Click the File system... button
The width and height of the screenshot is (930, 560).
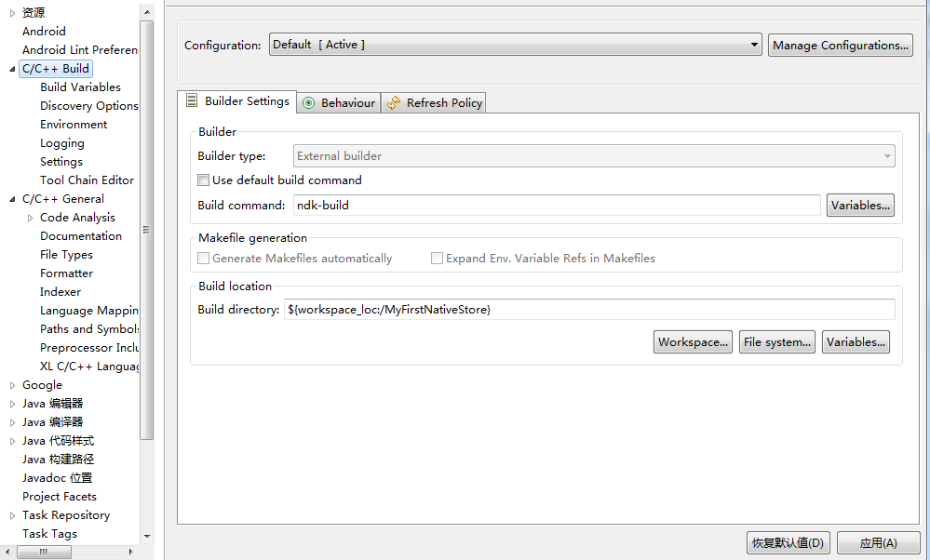coord(777,342)
